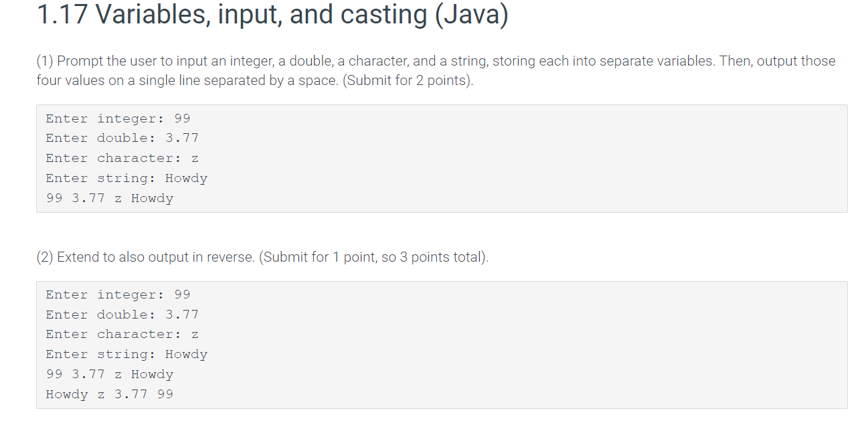Click the reversed output line "Howdy z 3.77 99"
868x427 pixels.
click(x=109, y=395)
